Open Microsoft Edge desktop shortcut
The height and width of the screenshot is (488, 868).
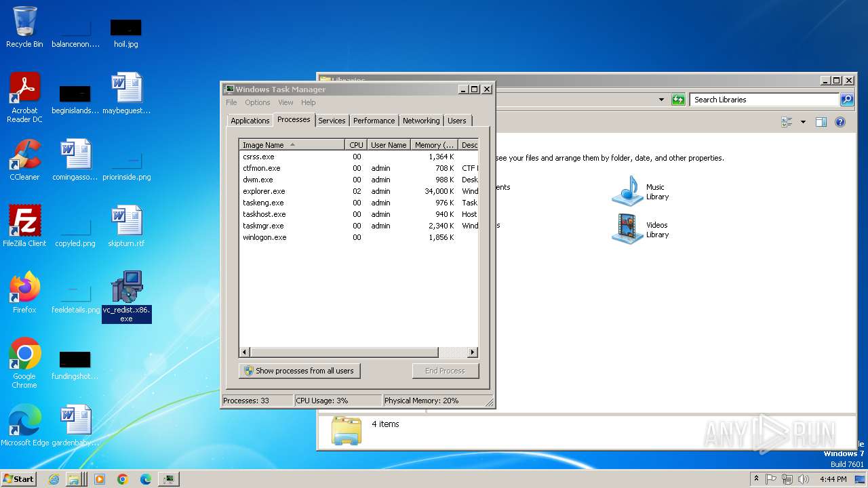click(x=24, y=426)
